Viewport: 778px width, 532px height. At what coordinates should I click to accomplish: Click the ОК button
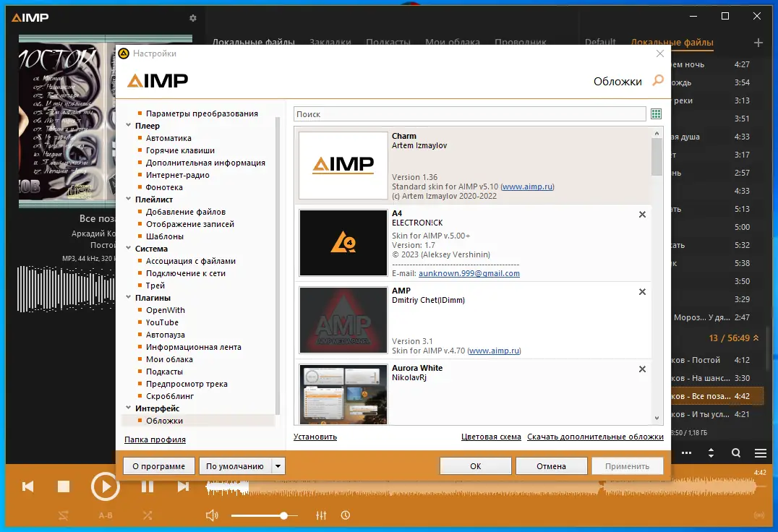[475, 466]
